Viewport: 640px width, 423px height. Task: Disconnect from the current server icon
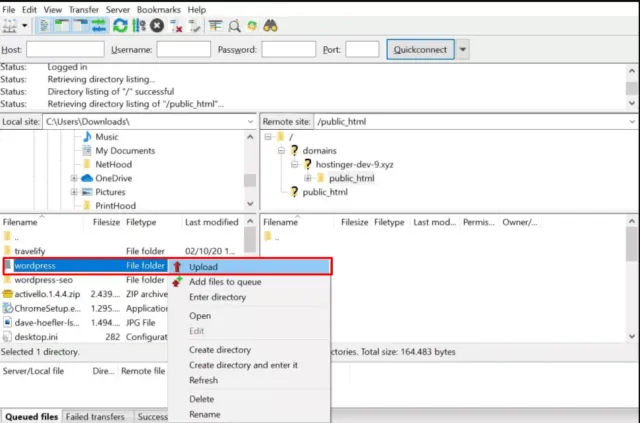(x=176, y=25)
